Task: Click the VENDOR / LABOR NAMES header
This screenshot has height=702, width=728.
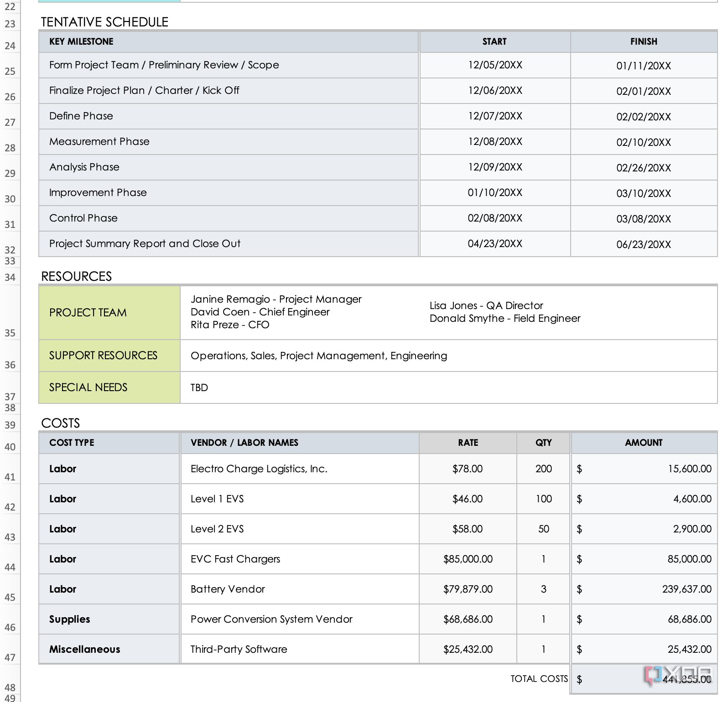Action: point(300,443)
